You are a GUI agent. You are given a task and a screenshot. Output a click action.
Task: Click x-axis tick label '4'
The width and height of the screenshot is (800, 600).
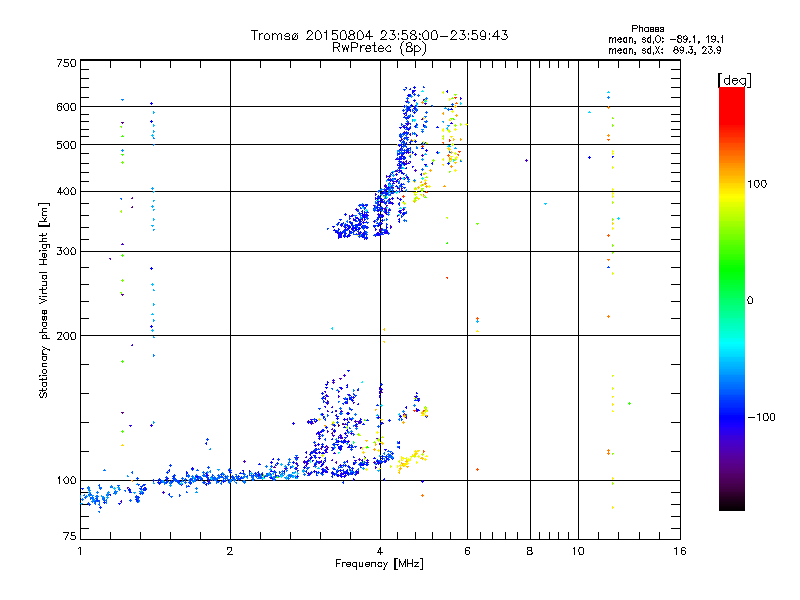point(380,551)
